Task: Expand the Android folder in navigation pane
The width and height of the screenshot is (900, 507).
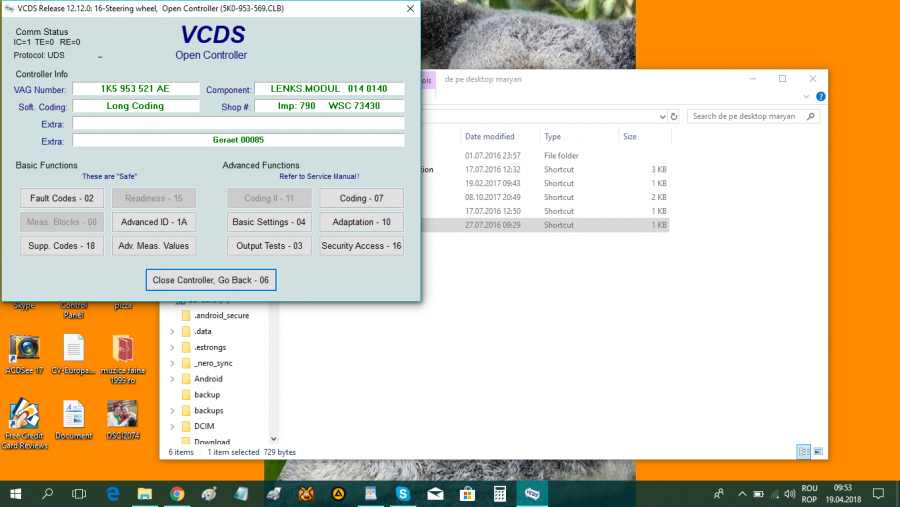Action: point(172,379)
